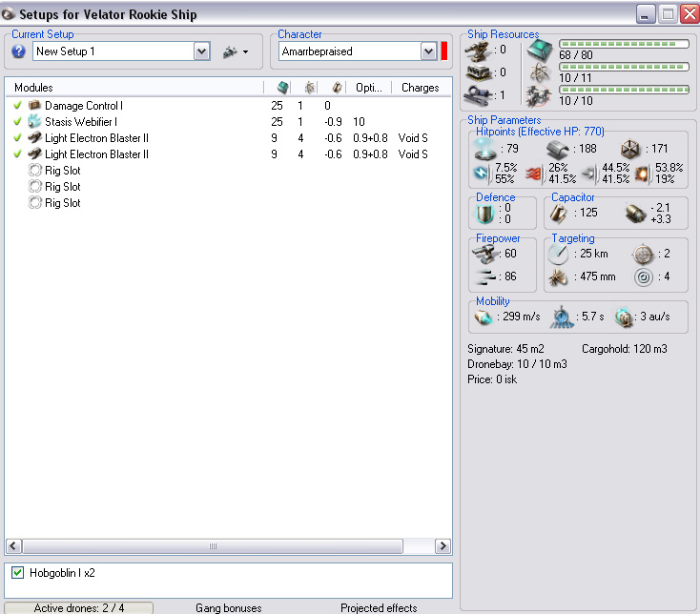Click the powergrid column header icon

tap(309, 88)
